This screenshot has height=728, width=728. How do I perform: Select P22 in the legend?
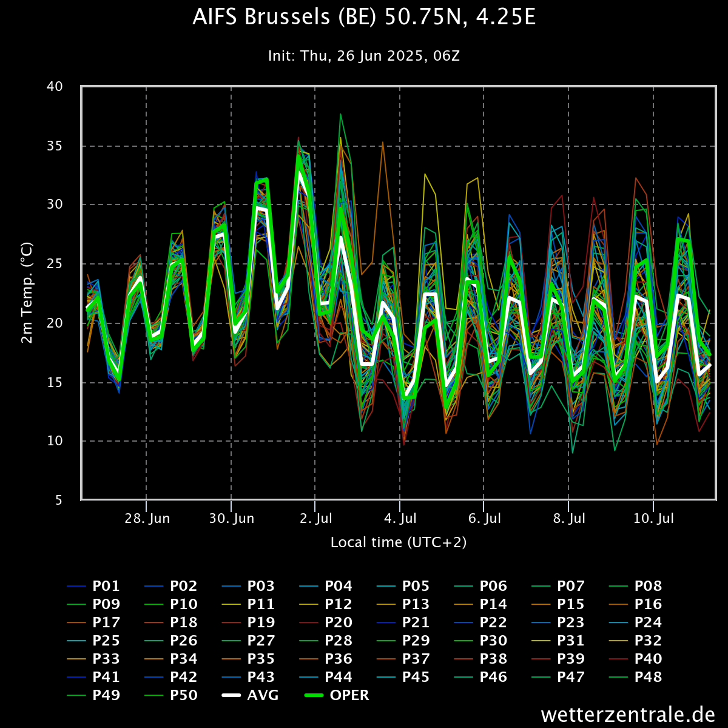point(481,622)
